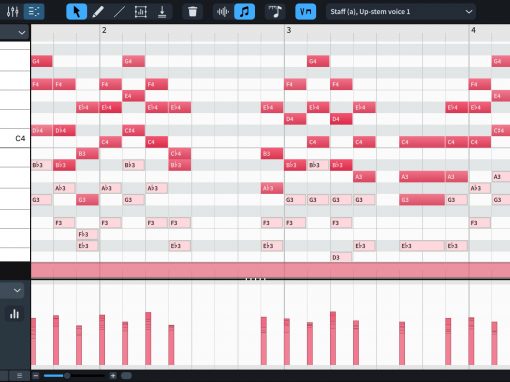Toggle the track overview panel icon
Screen dimensions: 510x382
pyautogui.click(x=34, y=12)
